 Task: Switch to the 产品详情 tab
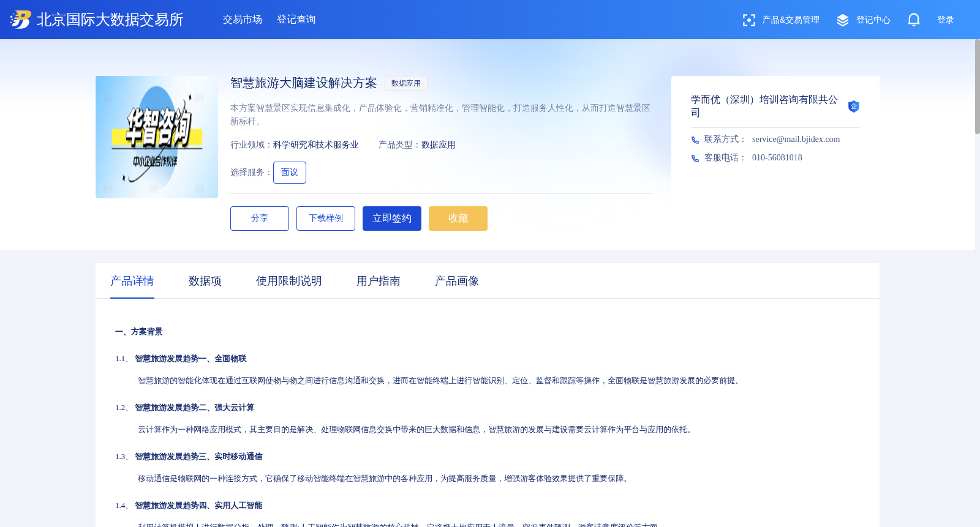click(x=132, y=281)
